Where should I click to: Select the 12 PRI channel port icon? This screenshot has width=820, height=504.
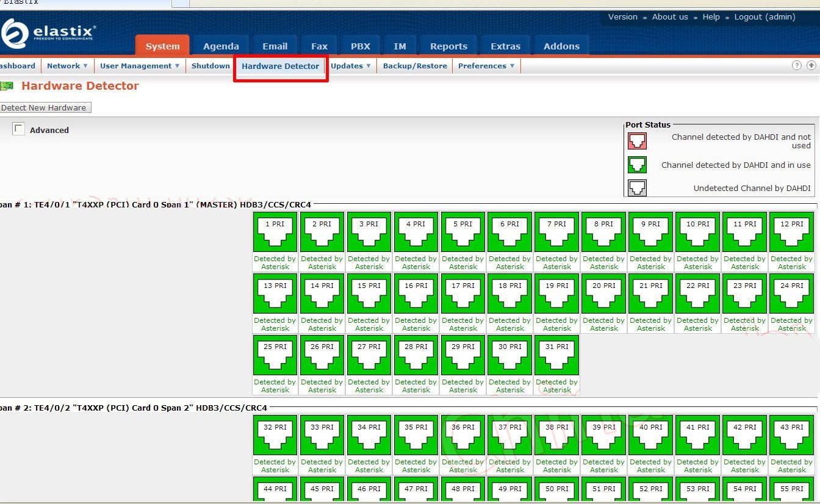pos(791,231)
